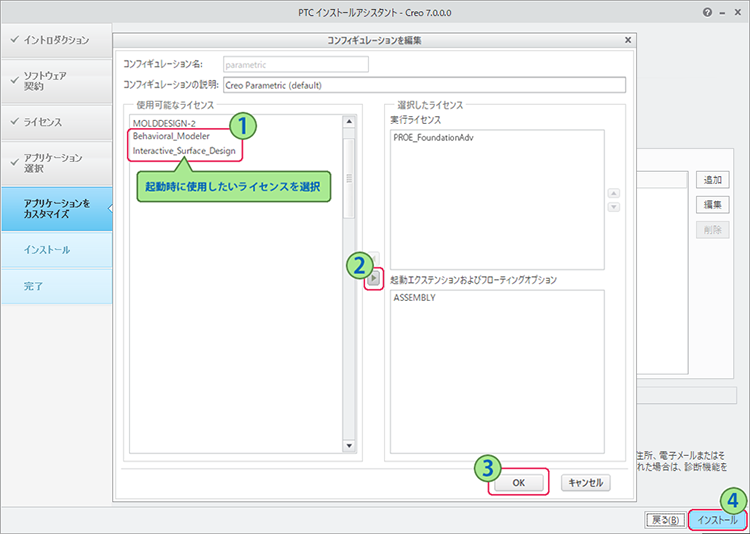Open the アプリケーション選択 step
The width and height of the screenshot is (750, 534).
pos(56,163)
